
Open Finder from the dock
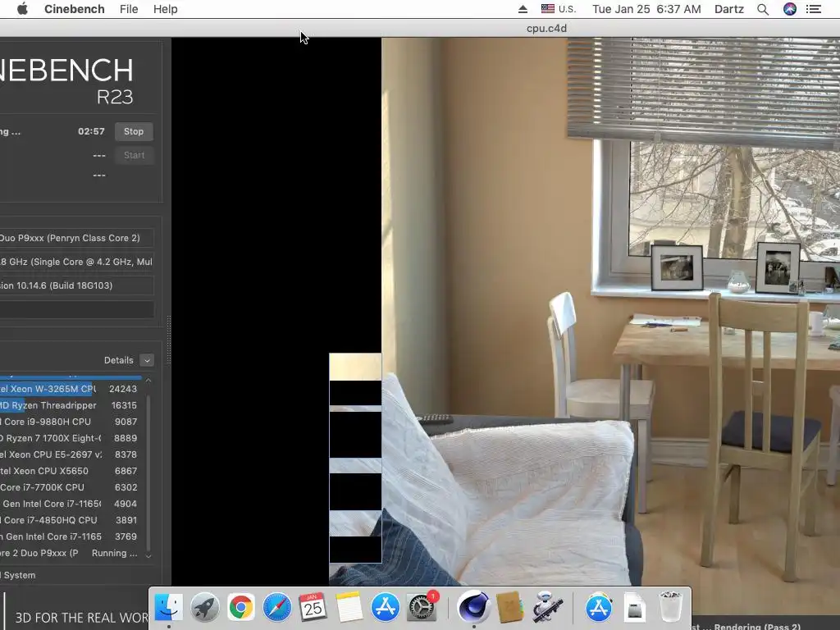(169, 608)
